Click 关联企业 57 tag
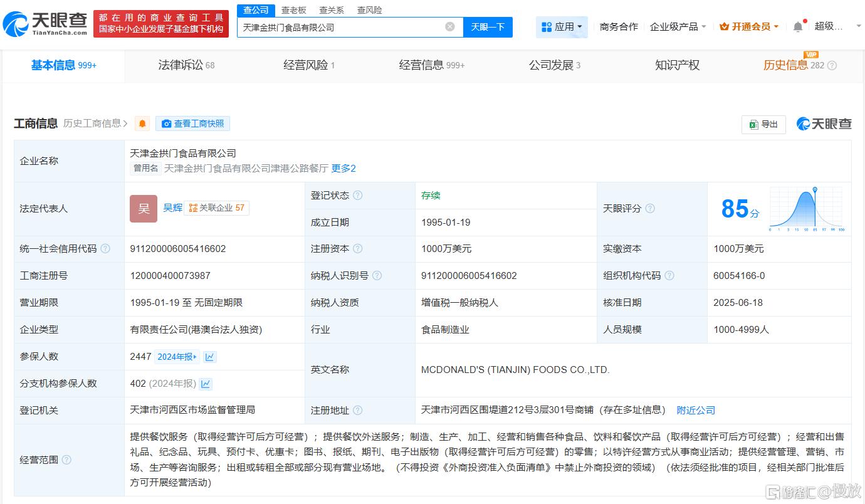 click(216, 207)
